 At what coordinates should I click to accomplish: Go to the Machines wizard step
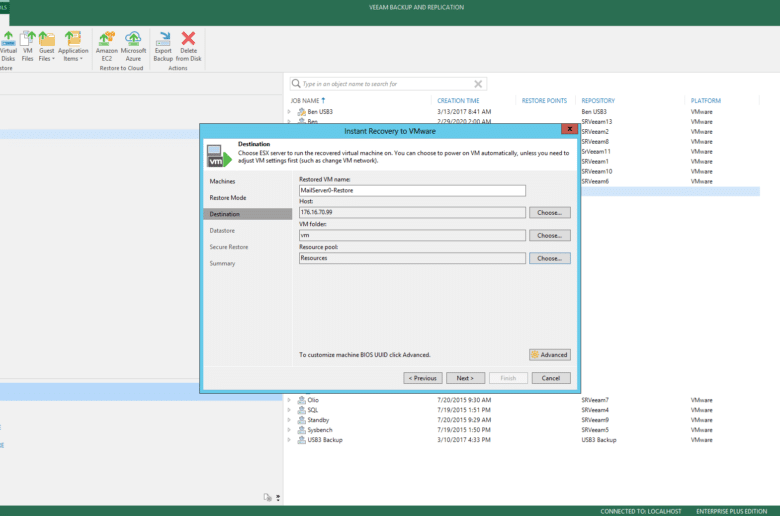click(x=222, y=181)
